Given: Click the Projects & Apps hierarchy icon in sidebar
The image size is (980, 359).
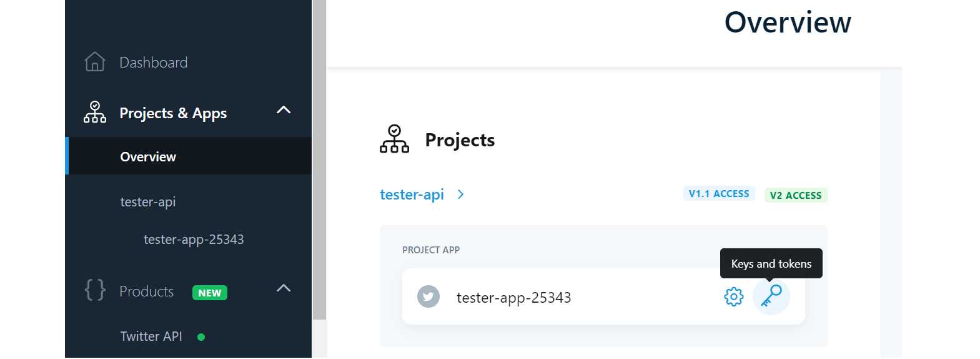Looking at the screenshot, I should [x=95, y=113].
